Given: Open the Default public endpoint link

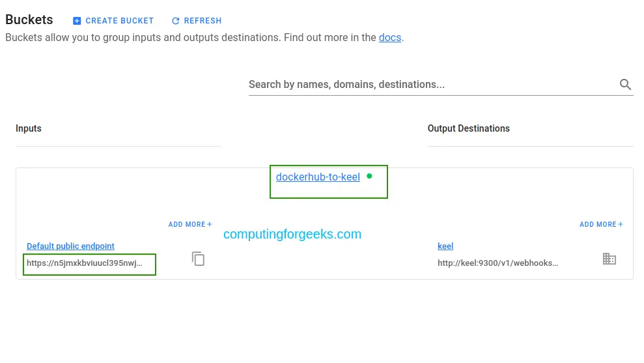Looking at the screenshot, I should point(70,246).
